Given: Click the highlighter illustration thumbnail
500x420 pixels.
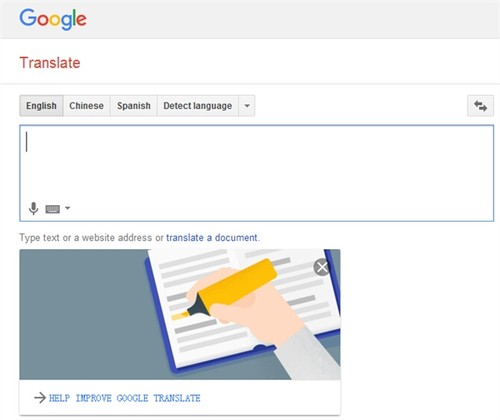Looking at the screenshot, I should coord(180,314).
